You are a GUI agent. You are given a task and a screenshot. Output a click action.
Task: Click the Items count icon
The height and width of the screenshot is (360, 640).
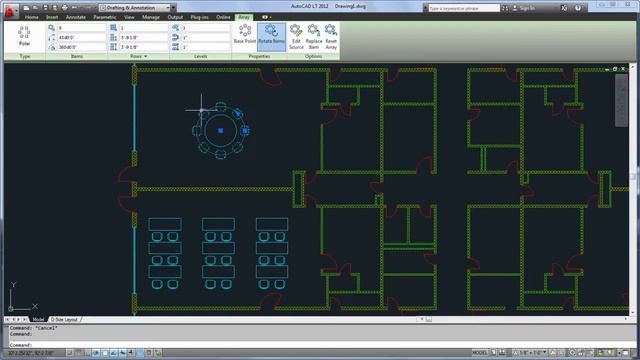tap(51, 28)
